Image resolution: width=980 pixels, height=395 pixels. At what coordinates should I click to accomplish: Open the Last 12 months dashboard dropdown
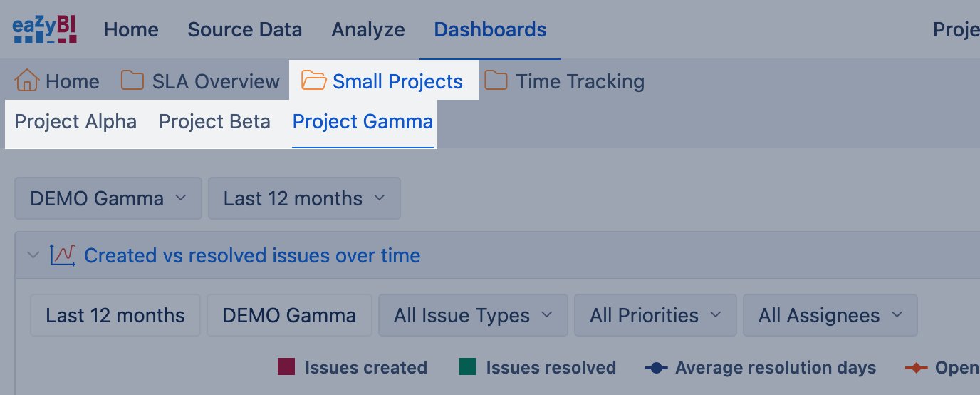(x=304, y=198)
